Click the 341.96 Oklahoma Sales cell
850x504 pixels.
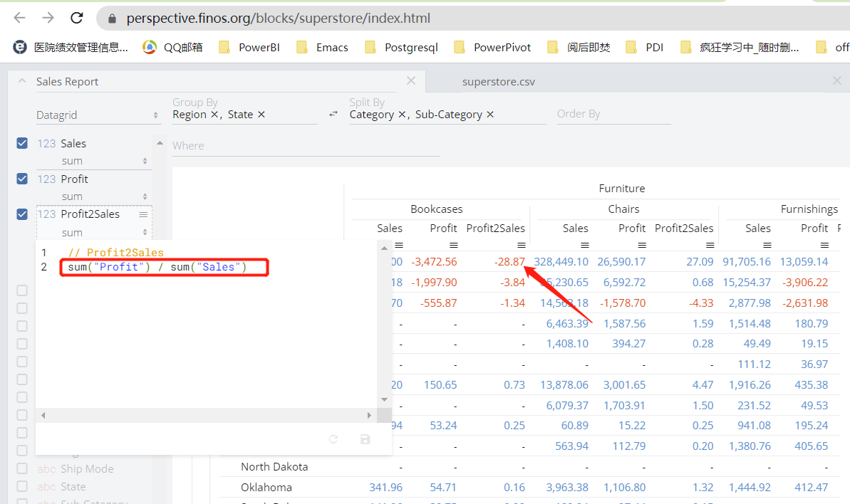coord(386,487)
